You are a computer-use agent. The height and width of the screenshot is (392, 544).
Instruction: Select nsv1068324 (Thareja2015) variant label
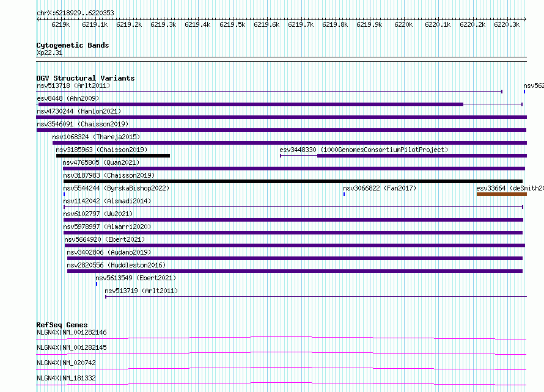coord(96,137)
